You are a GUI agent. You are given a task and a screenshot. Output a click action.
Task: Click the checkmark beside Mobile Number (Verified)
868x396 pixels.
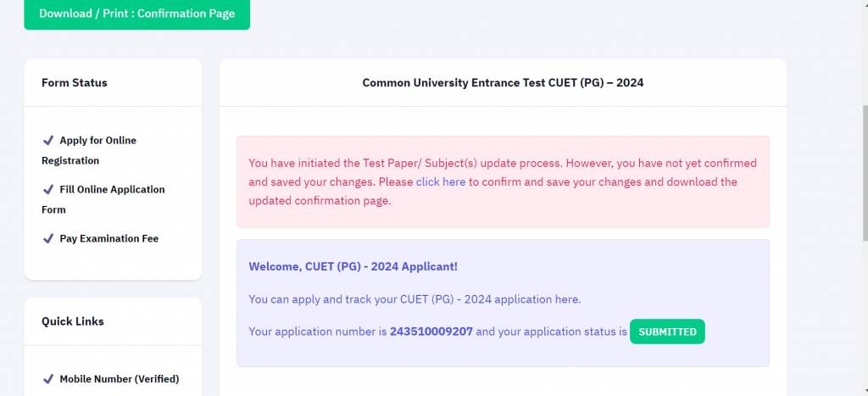(x=48, y=379)
